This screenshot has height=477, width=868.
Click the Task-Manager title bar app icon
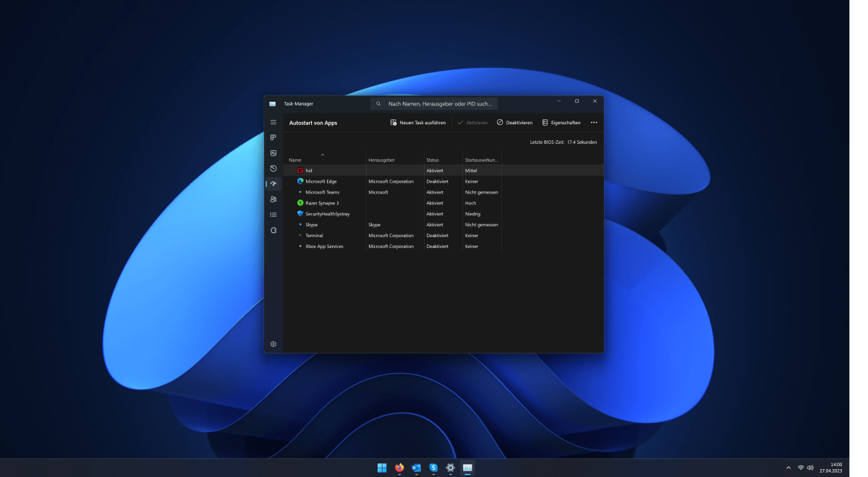tap(273, 103)
